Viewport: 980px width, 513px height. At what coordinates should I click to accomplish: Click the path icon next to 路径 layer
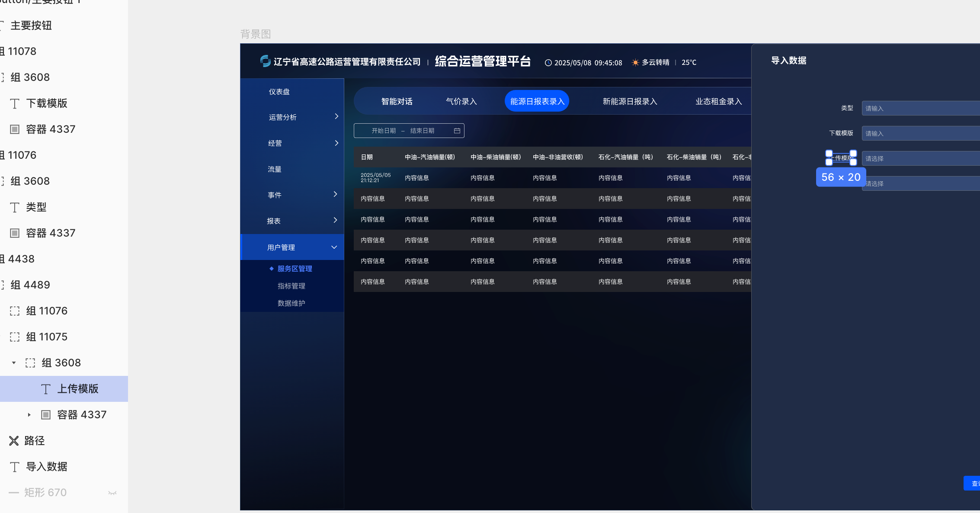click(x=14, y=440)
